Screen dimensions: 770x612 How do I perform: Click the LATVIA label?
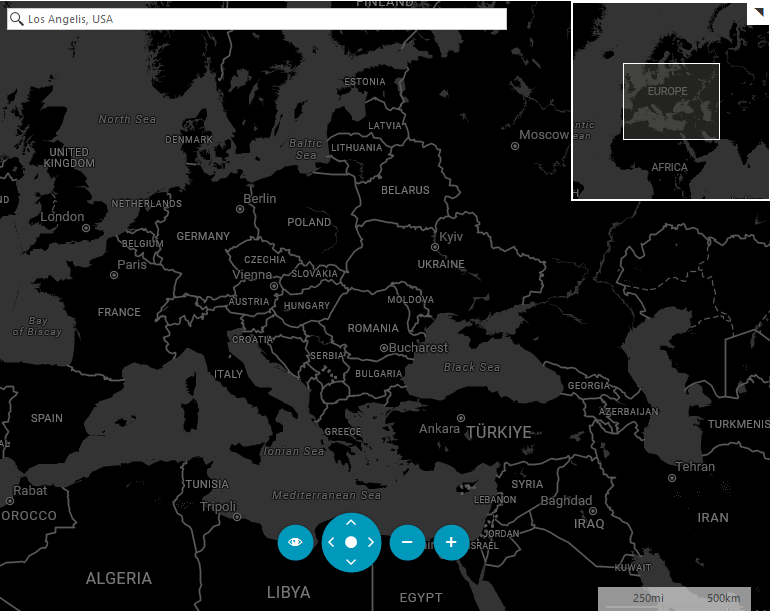(385, 126)
